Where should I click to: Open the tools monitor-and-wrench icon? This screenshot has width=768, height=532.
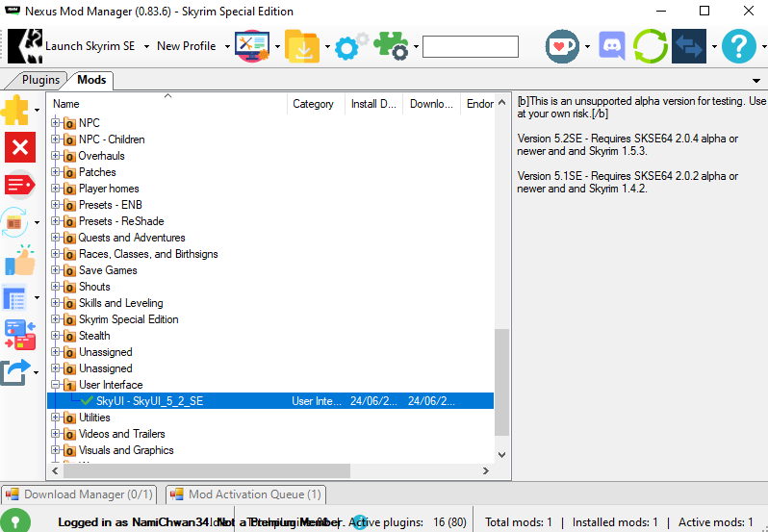(252, 46)
